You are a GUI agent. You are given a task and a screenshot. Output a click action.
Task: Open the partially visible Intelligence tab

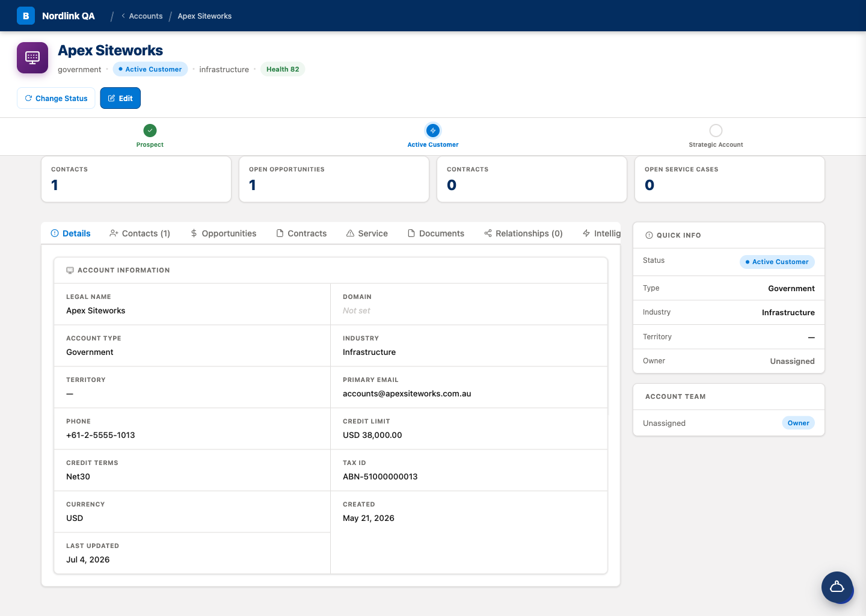[x=601, y=233]
